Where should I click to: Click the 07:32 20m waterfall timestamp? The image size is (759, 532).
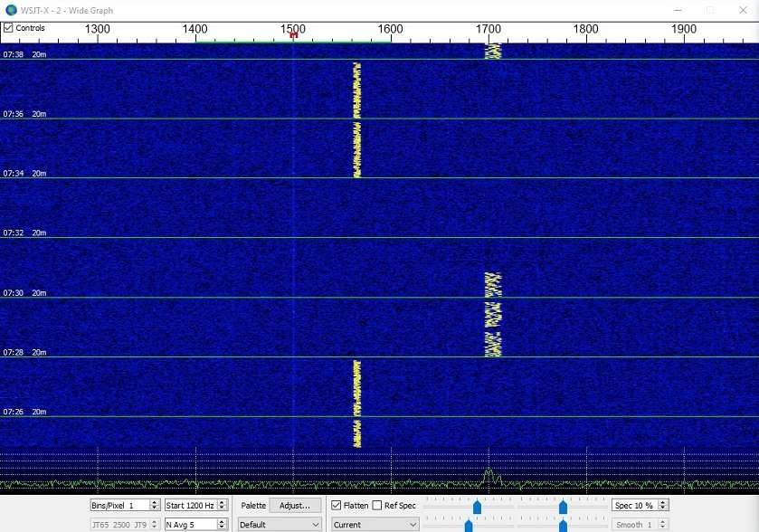coord(24,233)
